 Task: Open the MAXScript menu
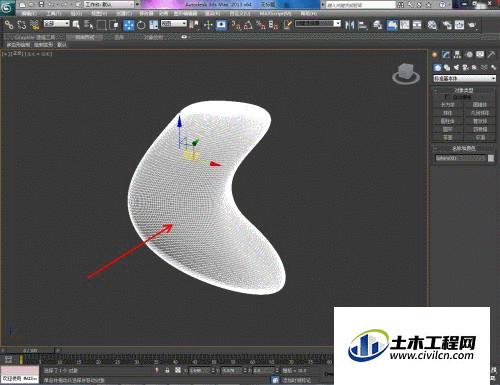pos(275,14)
